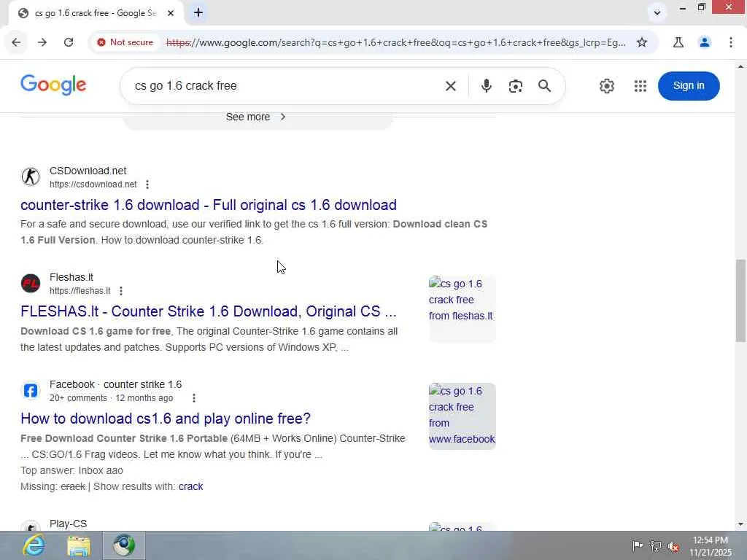Reload the current page
Screen dimensions: 747x560
[x=69, y=42]
